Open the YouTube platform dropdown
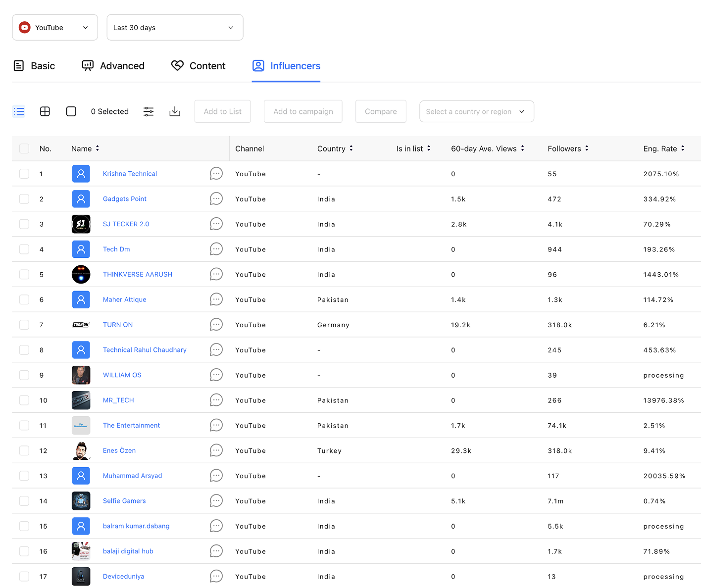 pyautogui.click(x=55, y=27)
